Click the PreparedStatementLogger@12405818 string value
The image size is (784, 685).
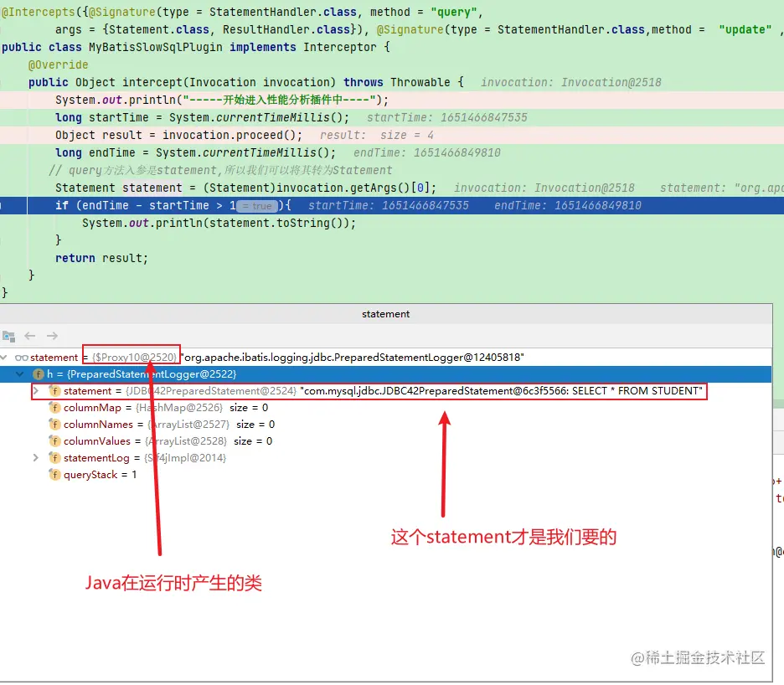(x=353, y=358)
